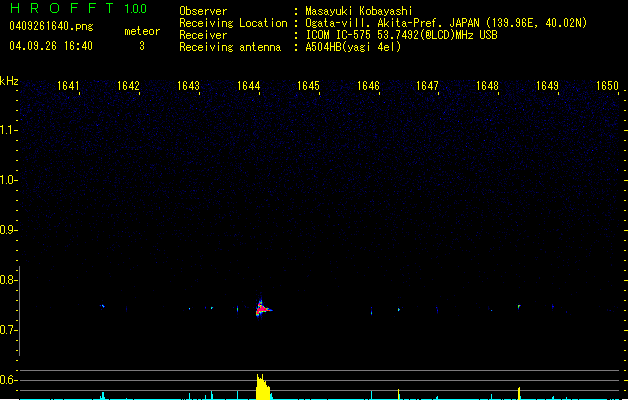Select observer name Masayuki Kobayashi
629x400 pixels.
359,11
